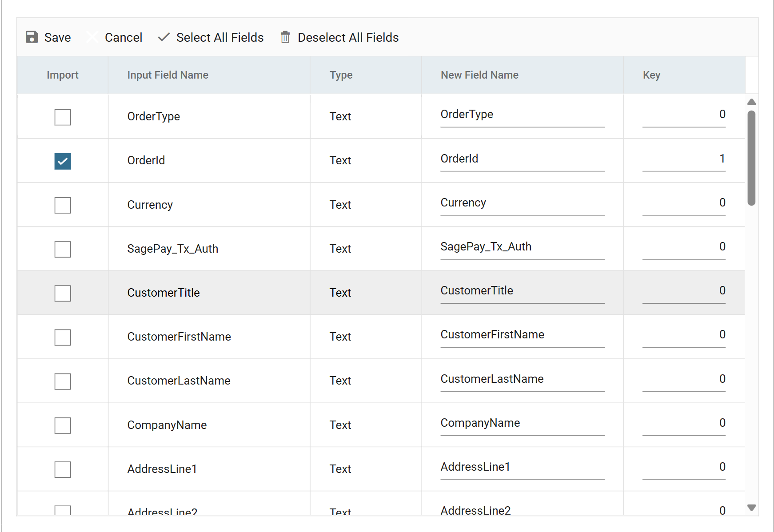This screenshot has width=774, height=532.
Task: Enable import for OrderType row
Action: tap(63, 117)
